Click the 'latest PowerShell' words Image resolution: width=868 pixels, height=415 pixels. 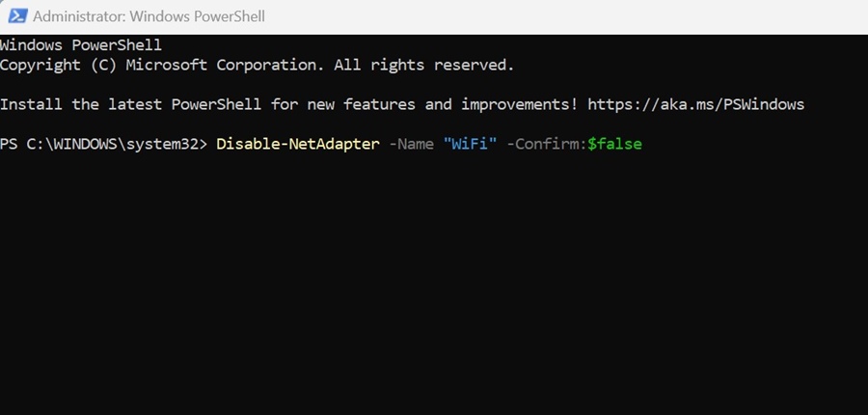[184, 104]
